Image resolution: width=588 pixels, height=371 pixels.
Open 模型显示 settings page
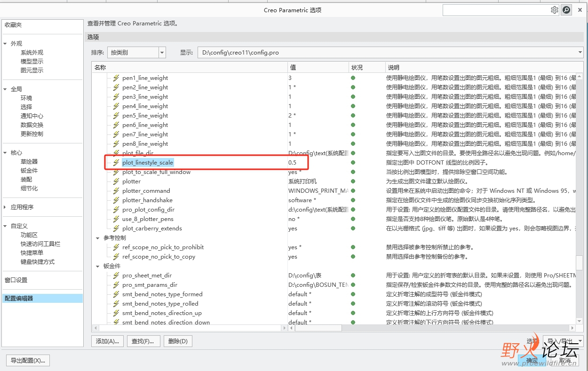pyautogui.click(x=32, y=62)
